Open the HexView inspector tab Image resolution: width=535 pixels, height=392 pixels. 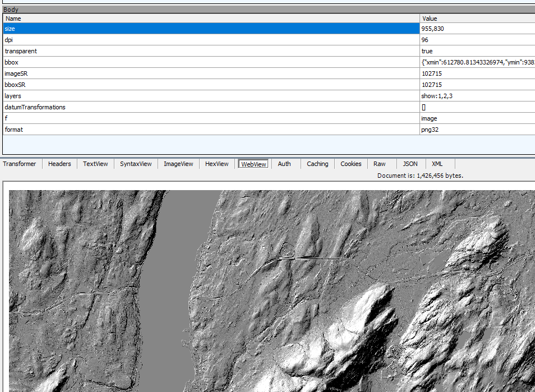point(216,164)
